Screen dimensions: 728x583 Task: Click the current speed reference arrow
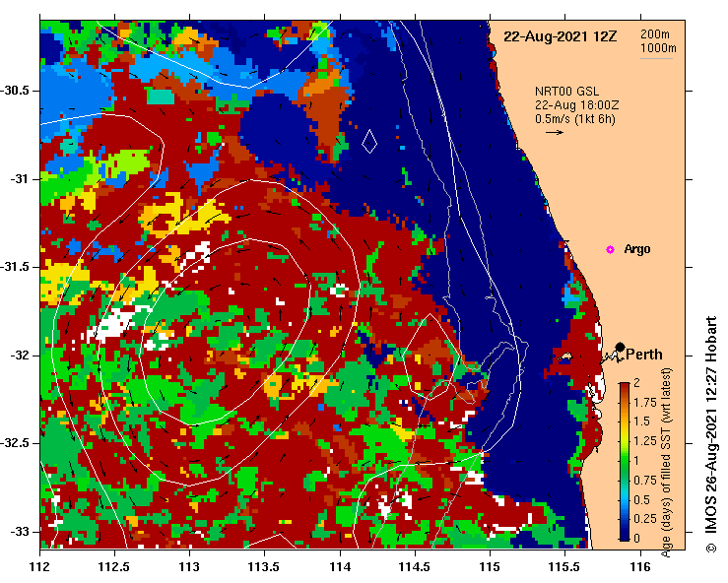555,132
